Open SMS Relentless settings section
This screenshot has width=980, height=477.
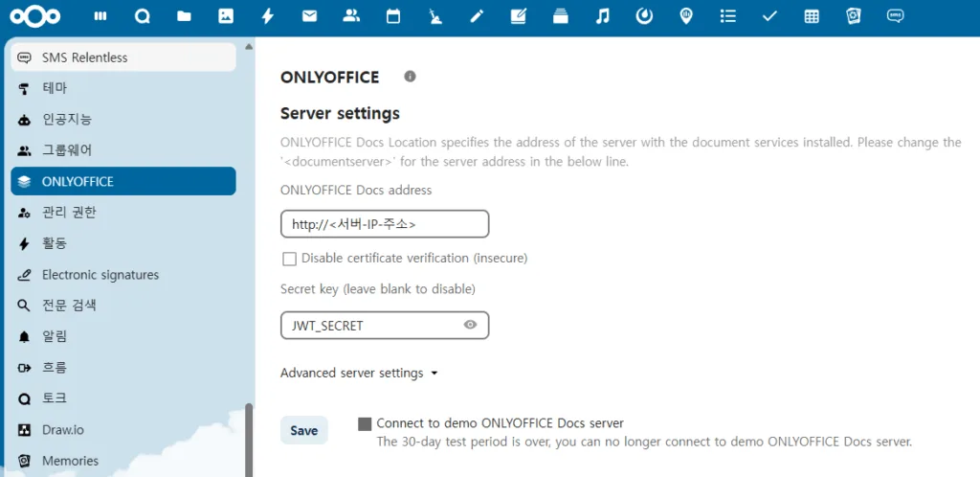123,57
